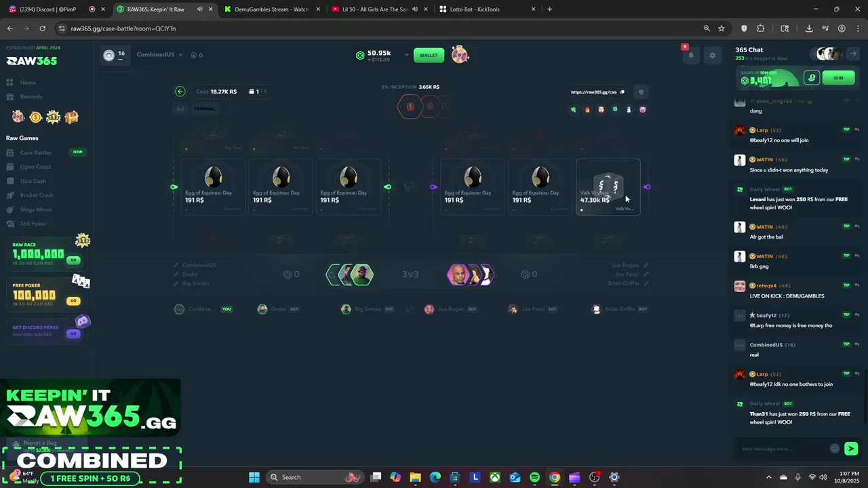Screen dimensions: 868x488
Task: Open File Explorer from the taskbar
Action: 415,477
